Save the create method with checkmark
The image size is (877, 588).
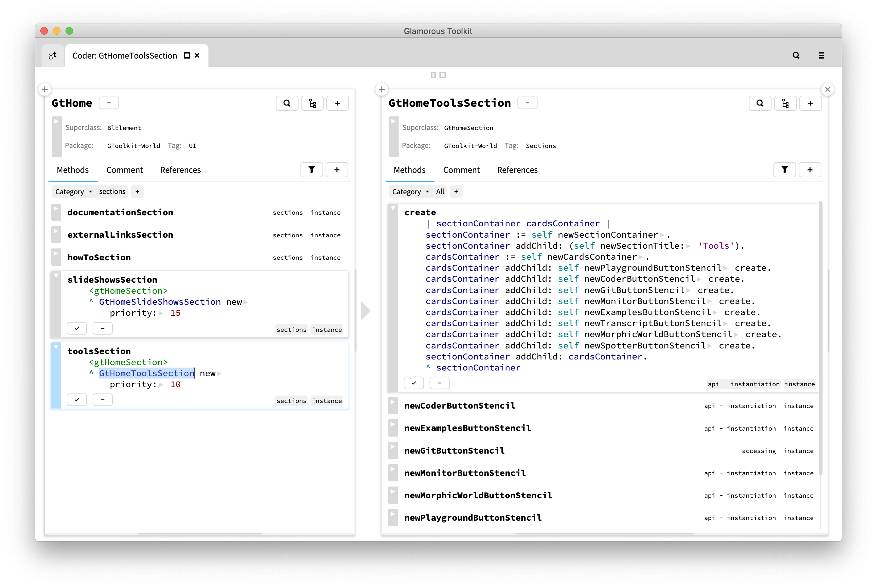[x=414, y=383]
